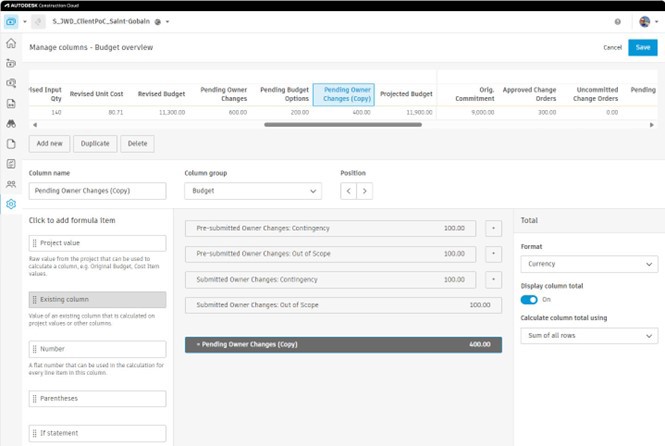Click drag handle on Existing column item

(x=35, y=299)
